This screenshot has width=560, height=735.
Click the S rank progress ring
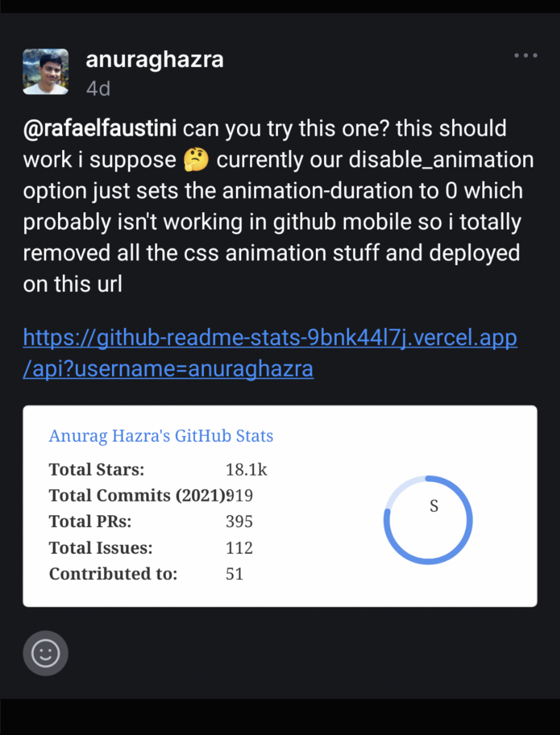(x=429, y=520)
